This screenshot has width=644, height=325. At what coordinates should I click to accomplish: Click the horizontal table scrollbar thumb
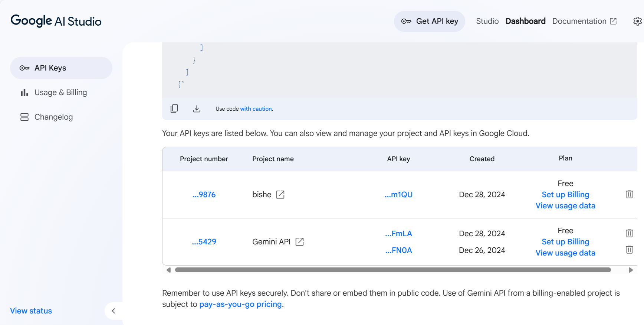[x=393, y=270]
